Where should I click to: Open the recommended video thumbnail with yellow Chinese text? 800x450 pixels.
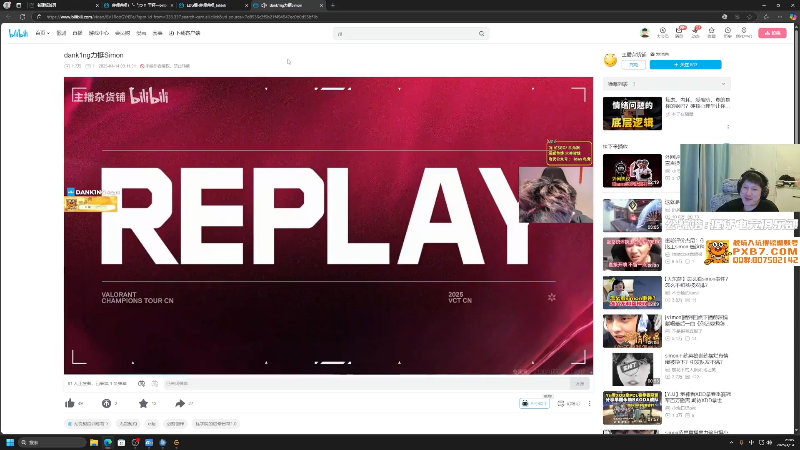pyautogui.click(x=632, y=114)
